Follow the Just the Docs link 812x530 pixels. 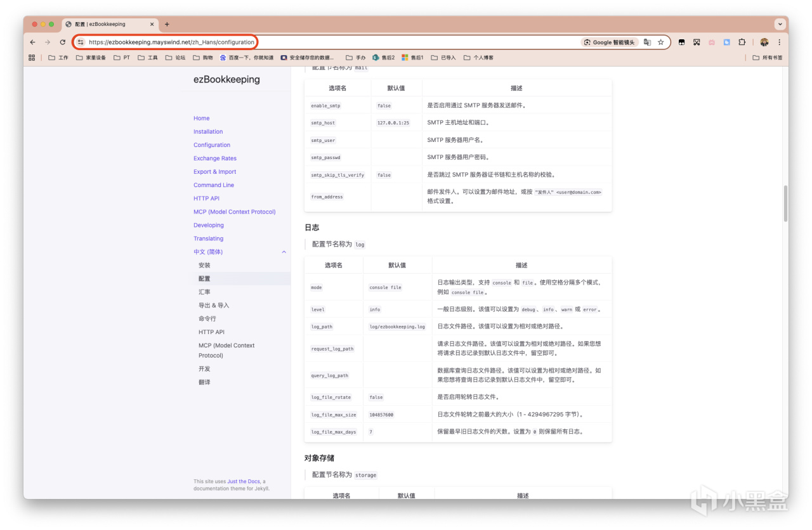(x=244, y=481)
